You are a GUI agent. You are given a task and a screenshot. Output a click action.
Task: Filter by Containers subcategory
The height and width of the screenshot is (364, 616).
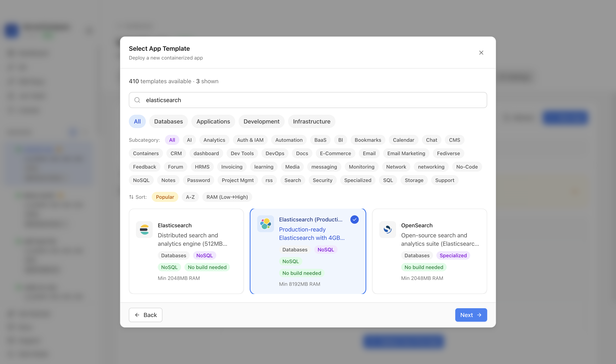click(146, 153)
